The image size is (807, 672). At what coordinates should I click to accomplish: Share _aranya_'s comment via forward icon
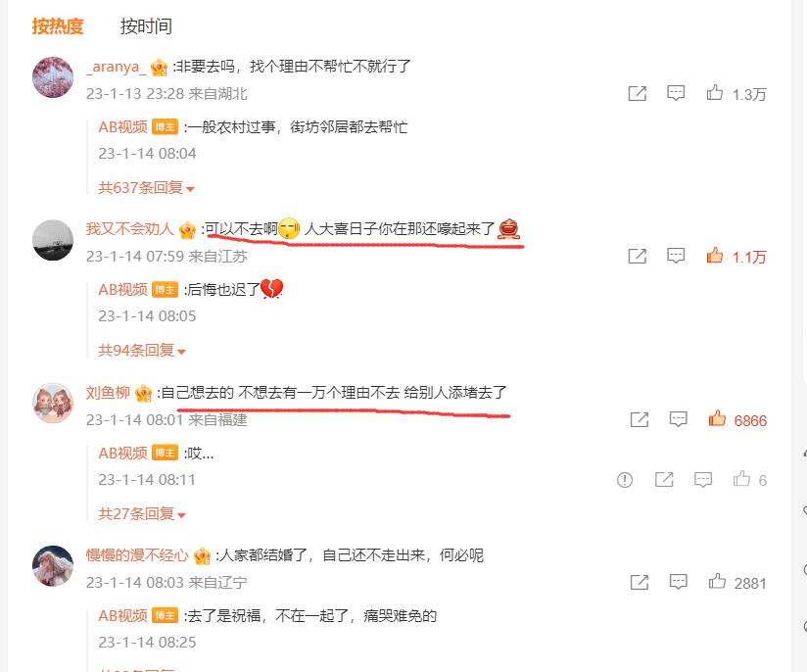pos(638,94)
